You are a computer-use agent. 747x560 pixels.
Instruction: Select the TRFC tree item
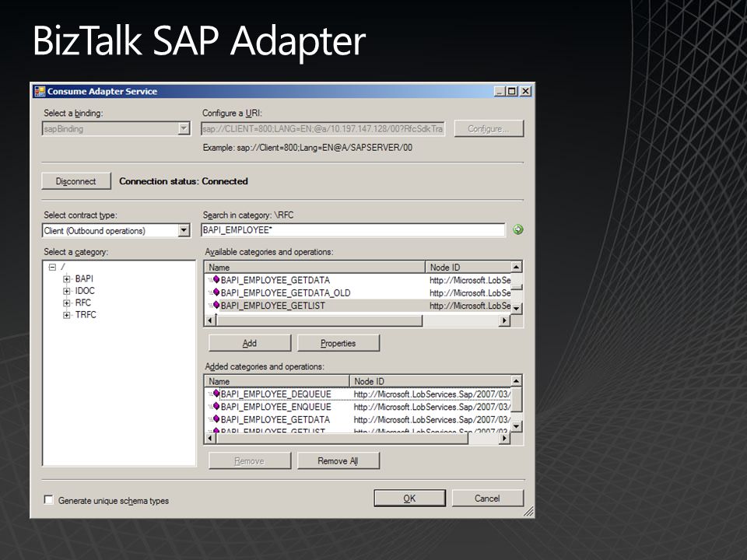point(86,314)
